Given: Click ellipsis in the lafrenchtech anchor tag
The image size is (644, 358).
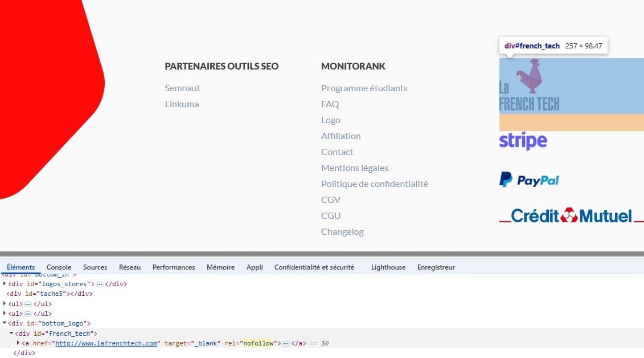Looking at the screenshot, I should pyautogui.click(x=286, y=343).
